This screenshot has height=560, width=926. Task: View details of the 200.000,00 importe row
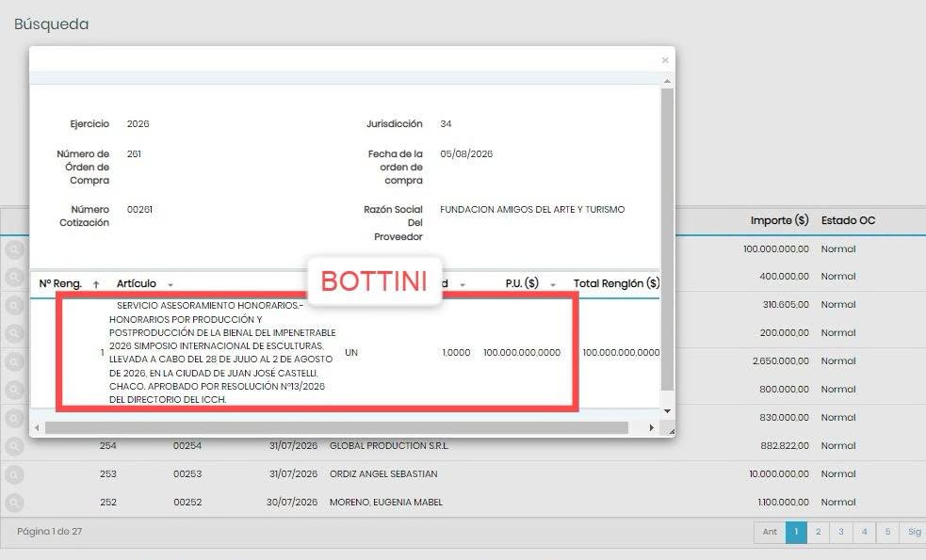click(x=14, y=333)
